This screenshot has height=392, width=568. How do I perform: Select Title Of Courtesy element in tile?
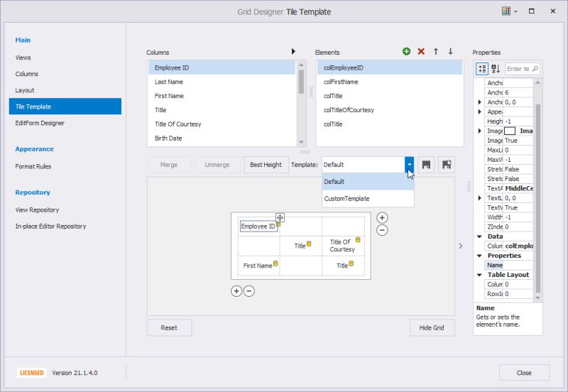click(x=342, y=246)
